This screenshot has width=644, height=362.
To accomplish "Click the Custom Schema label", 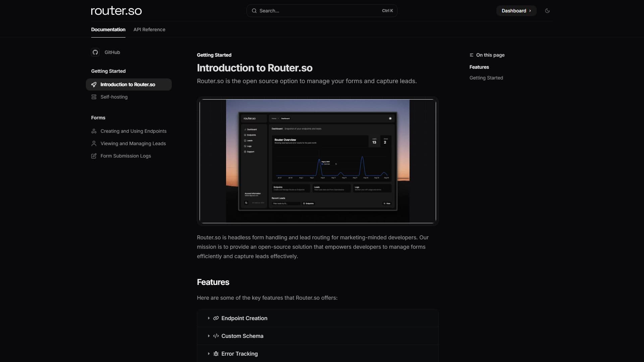I will tap(242, 336).
